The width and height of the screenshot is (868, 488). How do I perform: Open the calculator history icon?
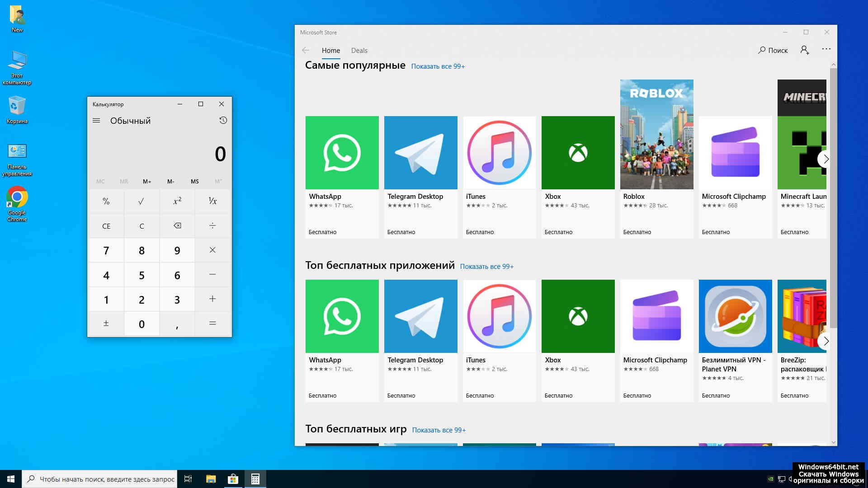coord(223,120)
